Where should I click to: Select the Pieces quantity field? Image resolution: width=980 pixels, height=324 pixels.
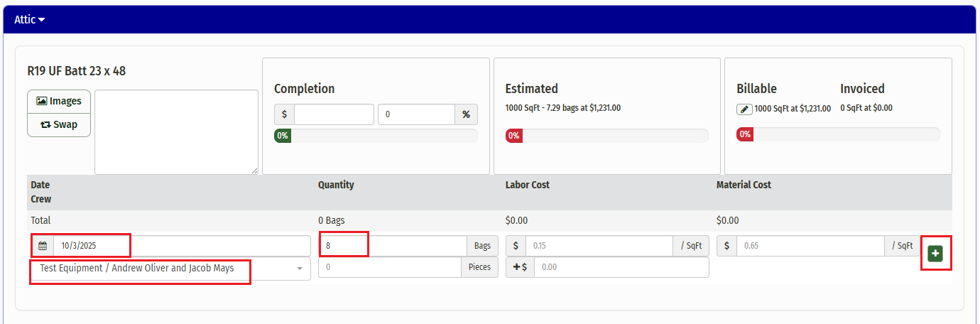(x=389, y=267)
